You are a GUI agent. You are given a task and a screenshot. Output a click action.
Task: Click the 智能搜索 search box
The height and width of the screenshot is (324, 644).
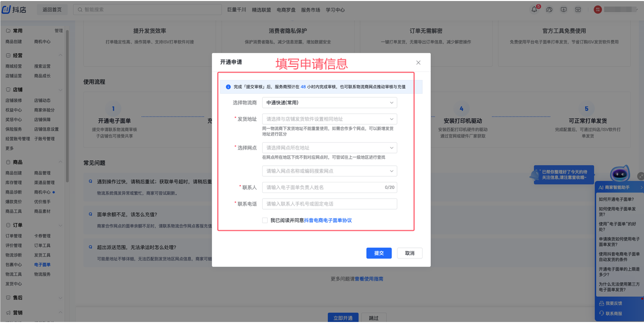coord(147,10)
